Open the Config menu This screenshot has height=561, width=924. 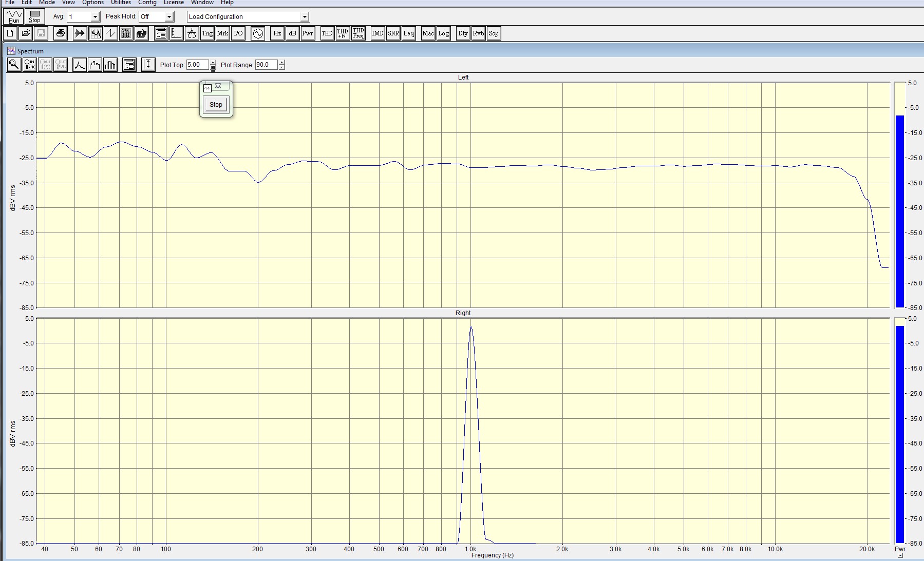[x=147, y=2]
